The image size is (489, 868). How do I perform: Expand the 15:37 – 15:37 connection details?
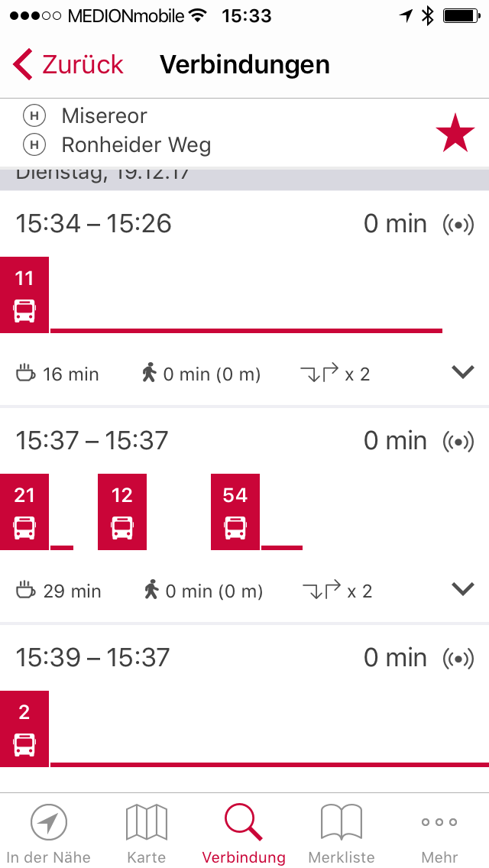point(463,590)
